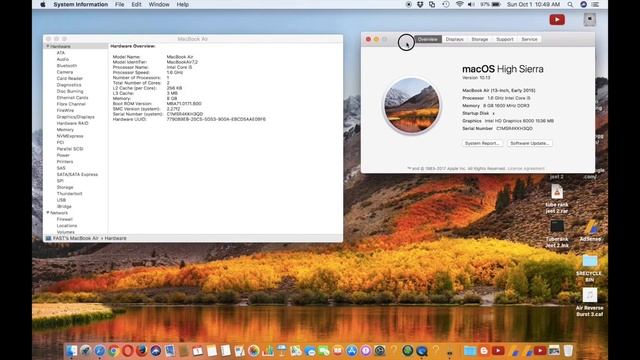Viewport: 640px width, 360px height.
Task: Select Ethernet Cards in the sidebar
Action: 72,98
